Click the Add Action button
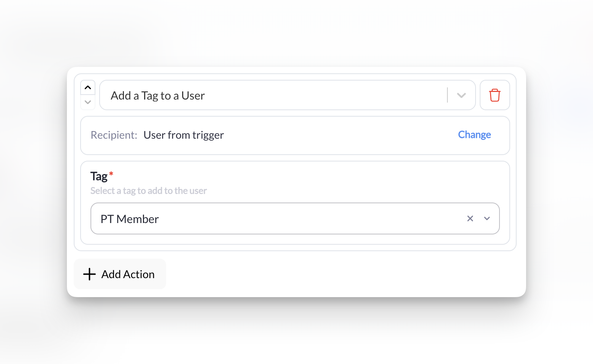 click(x=120, y=274)
